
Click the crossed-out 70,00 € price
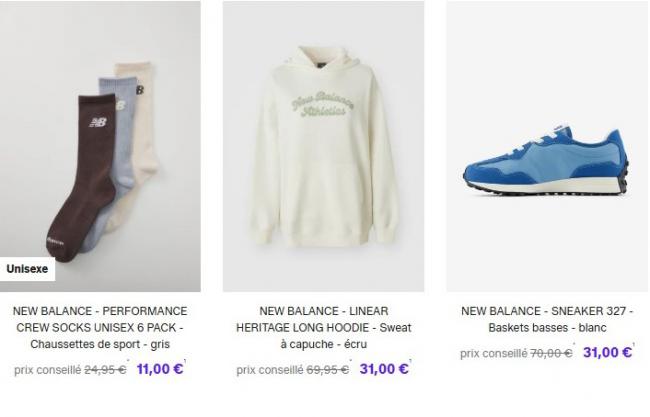(x=551, y=354)
